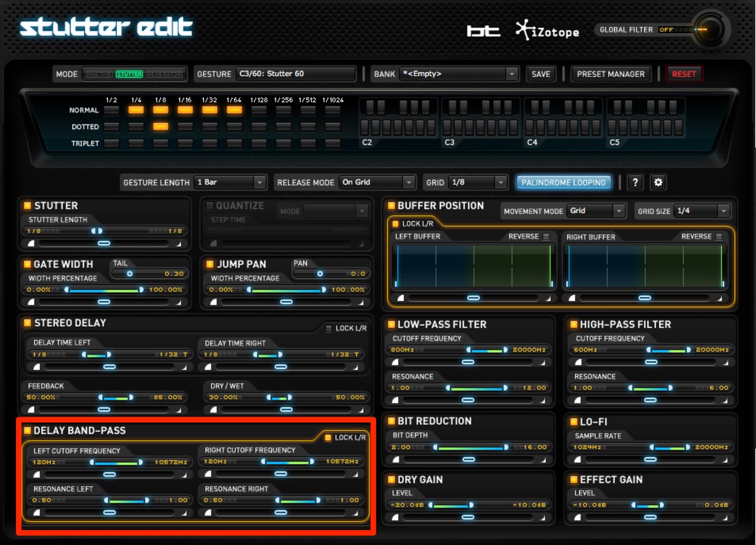Toggle the Normal 1/64 stutter value
This screenshot has height=545, width=756.
click(x=235, y=109)
